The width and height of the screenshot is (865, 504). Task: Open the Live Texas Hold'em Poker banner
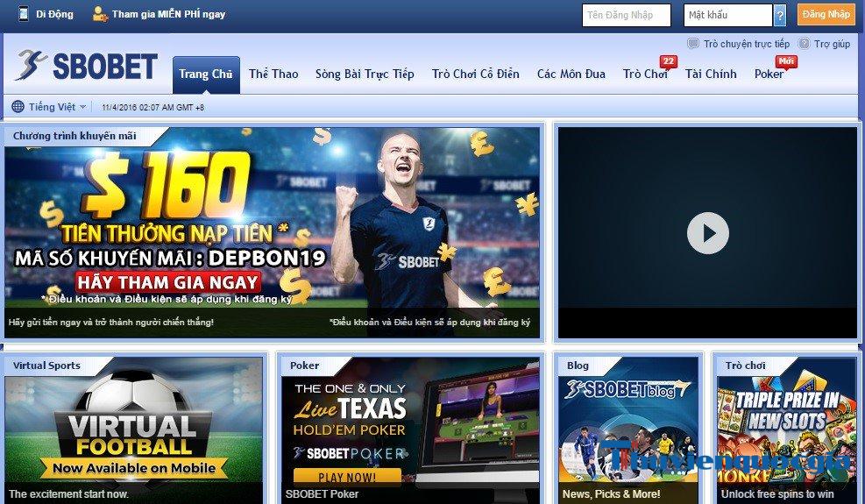[410, 429]
